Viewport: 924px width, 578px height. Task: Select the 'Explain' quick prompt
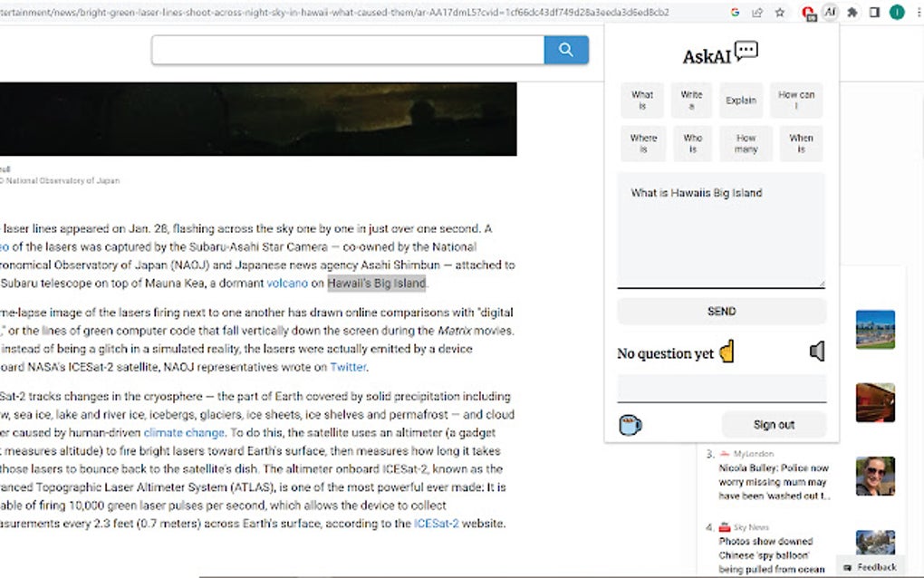[x=741, y=101]
